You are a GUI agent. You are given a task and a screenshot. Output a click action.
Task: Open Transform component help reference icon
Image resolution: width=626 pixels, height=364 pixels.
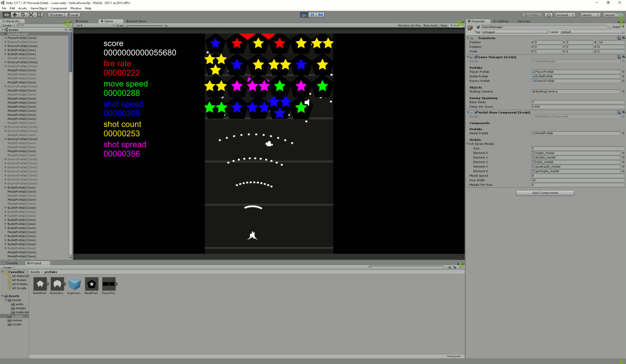point(619,38)
